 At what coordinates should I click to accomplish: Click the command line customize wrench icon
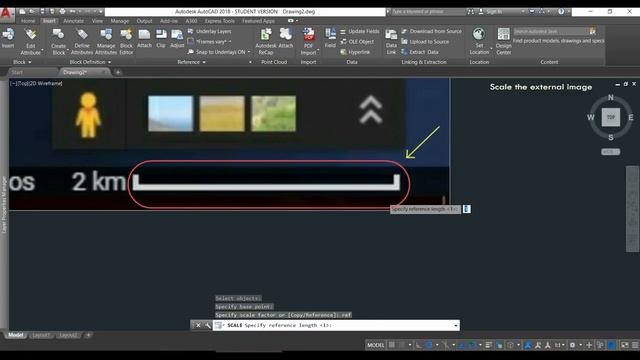coord(208,325)
